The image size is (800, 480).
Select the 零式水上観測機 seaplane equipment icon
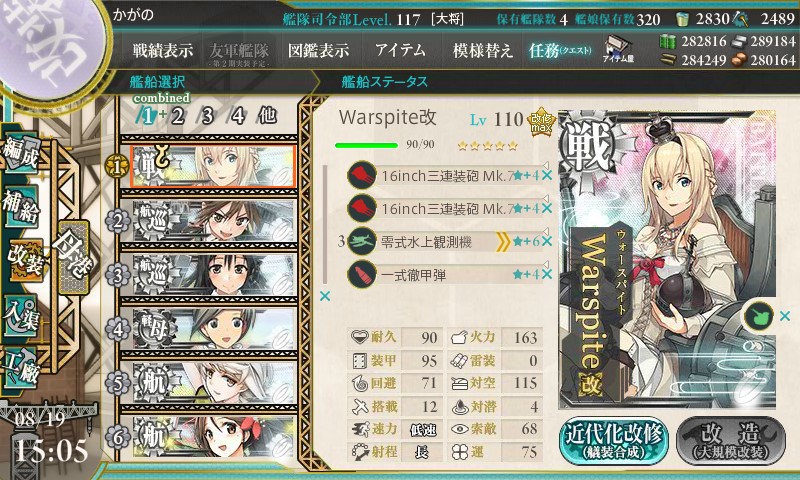click(x=362, y=241)
